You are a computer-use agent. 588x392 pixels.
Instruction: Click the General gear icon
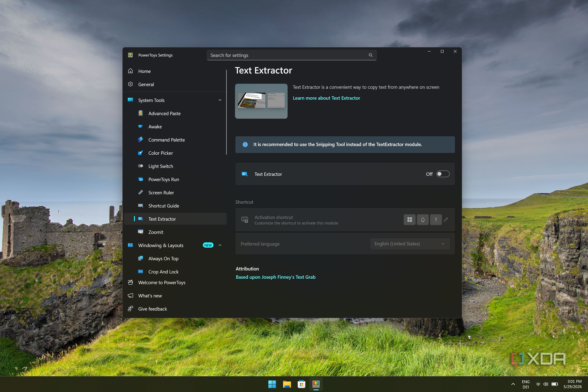tap(130, 84)
